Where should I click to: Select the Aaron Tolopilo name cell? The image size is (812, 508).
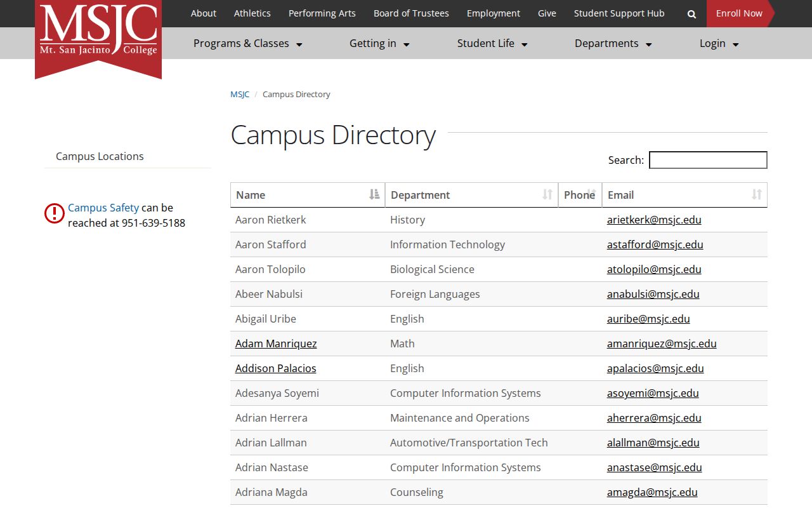pyautogui.click(x=308, y=269)
